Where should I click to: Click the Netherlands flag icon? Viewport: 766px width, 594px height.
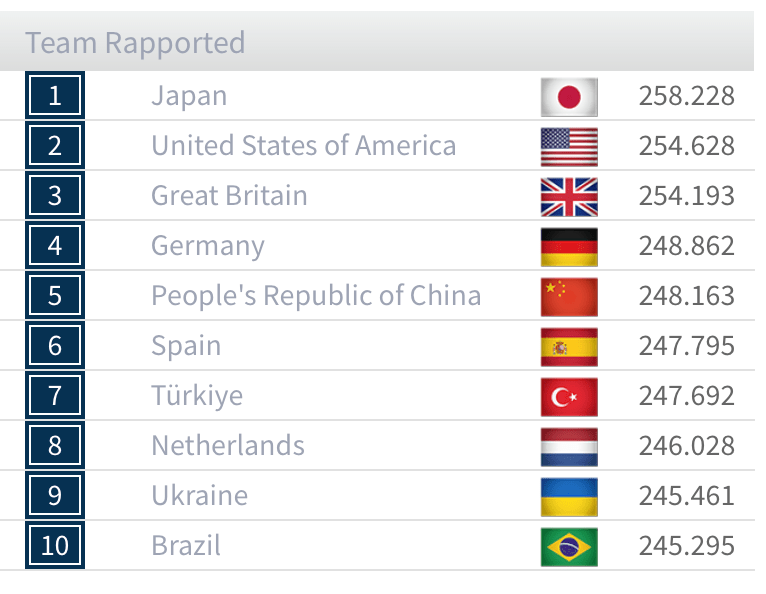(x=569, y=446)
